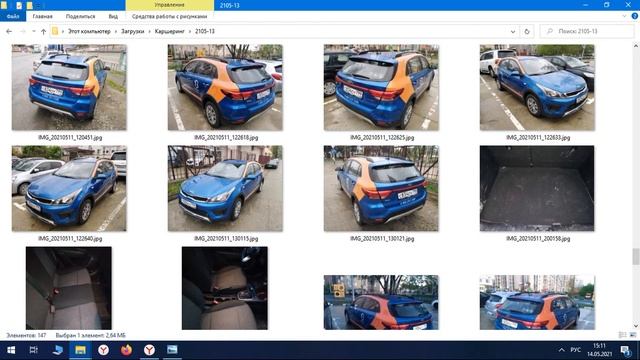Screen dimensions: 640x360
Task: Click the scrollbar down arrow
Action: [x=636, y=326]
